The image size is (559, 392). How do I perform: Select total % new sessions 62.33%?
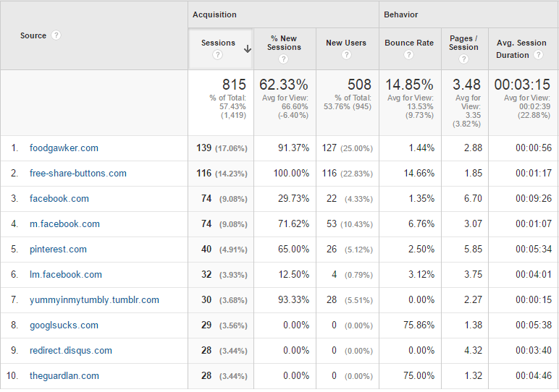pos(284,85)
